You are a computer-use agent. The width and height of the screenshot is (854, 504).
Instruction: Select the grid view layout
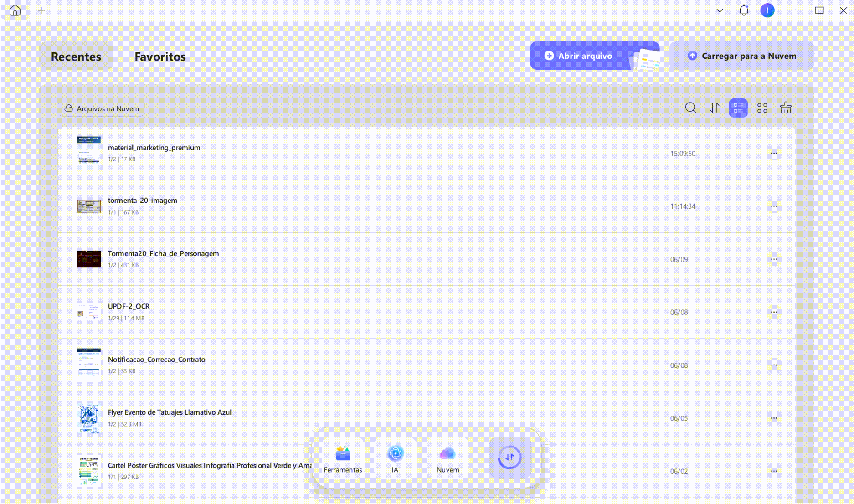coord(762,108)
